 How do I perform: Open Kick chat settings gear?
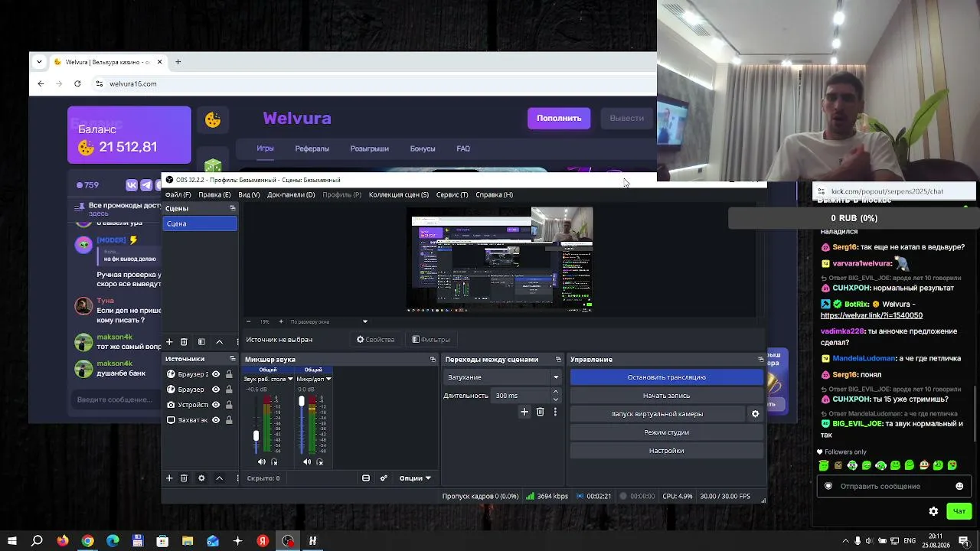click(x=933, y=511)
